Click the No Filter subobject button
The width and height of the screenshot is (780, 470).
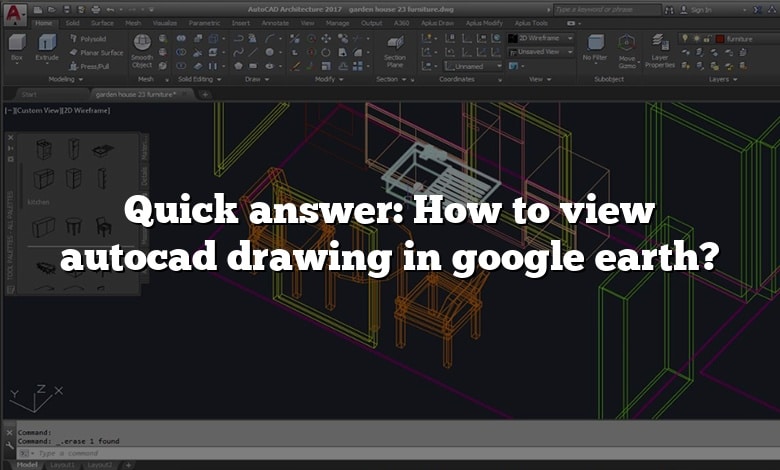coord(595,49)
